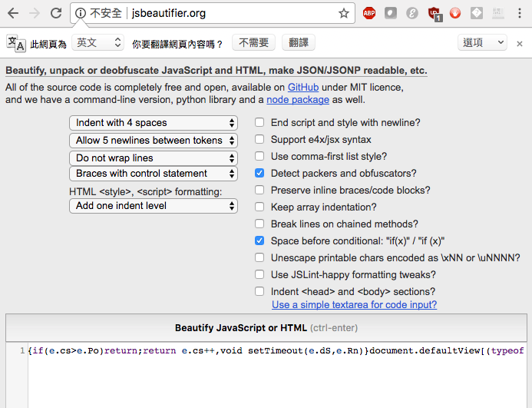532x408 pixels.
Task: Uncheck Space before conditional option
Action: point(259,240)
